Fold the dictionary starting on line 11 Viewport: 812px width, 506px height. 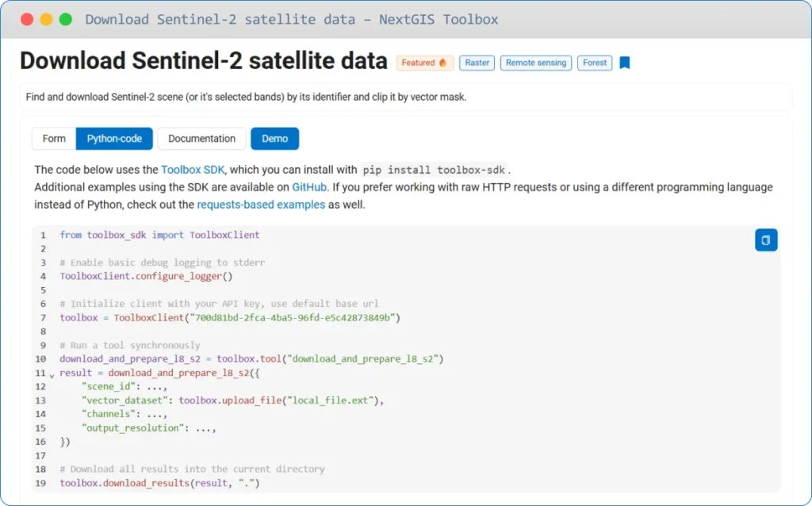[52, 375]
